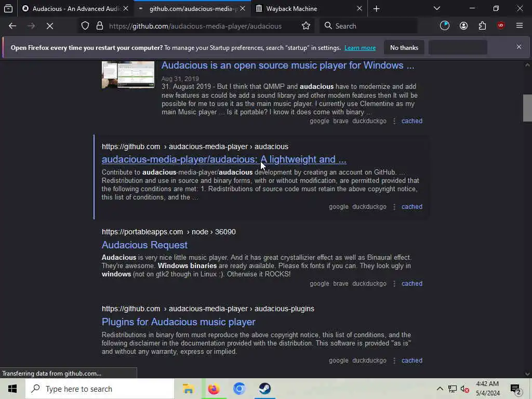The image size is (532, 399).
Task: Open cached link for GitHub audacious result
Action: click(x=412, y=207)
